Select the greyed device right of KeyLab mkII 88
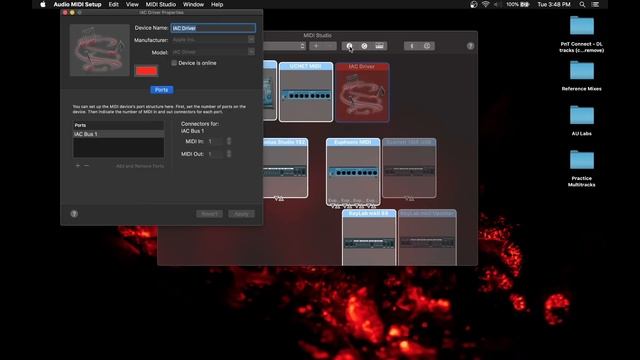Image resolution: width=640 pixels, height=360 pixels. click(427, 238)
